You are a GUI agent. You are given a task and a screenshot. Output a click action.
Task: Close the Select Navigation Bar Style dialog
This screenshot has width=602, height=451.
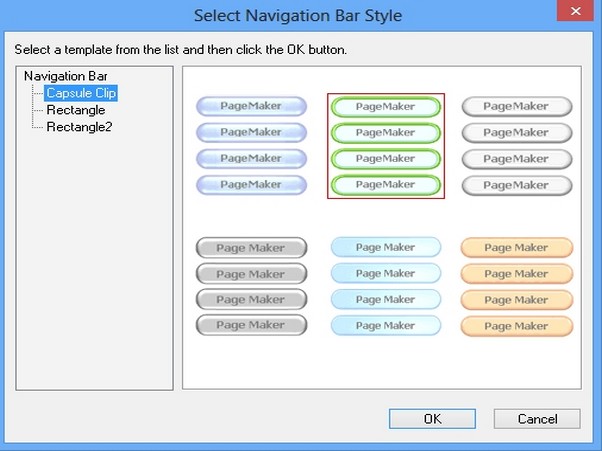(576, 11)
